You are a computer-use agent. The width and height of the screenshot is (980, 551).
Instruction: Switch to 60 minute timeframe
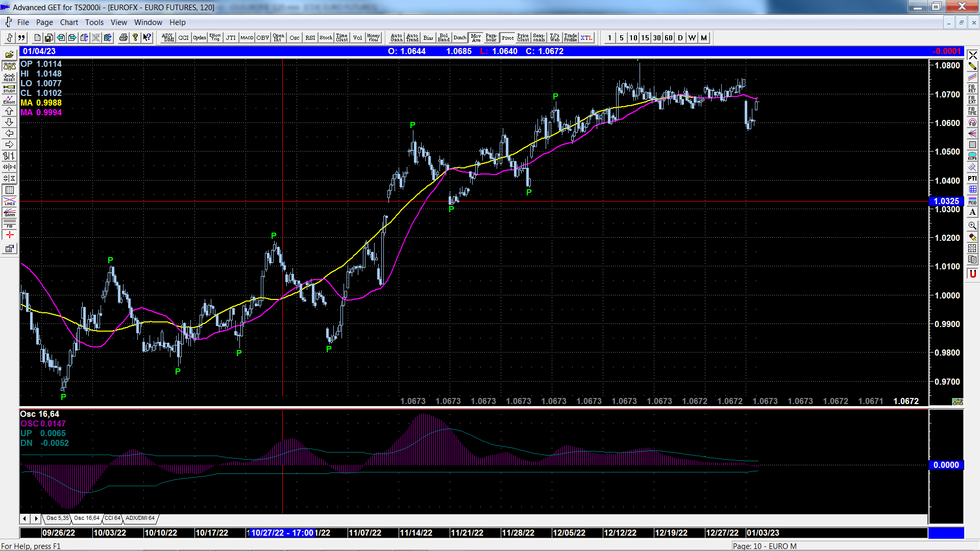point(669,38)
